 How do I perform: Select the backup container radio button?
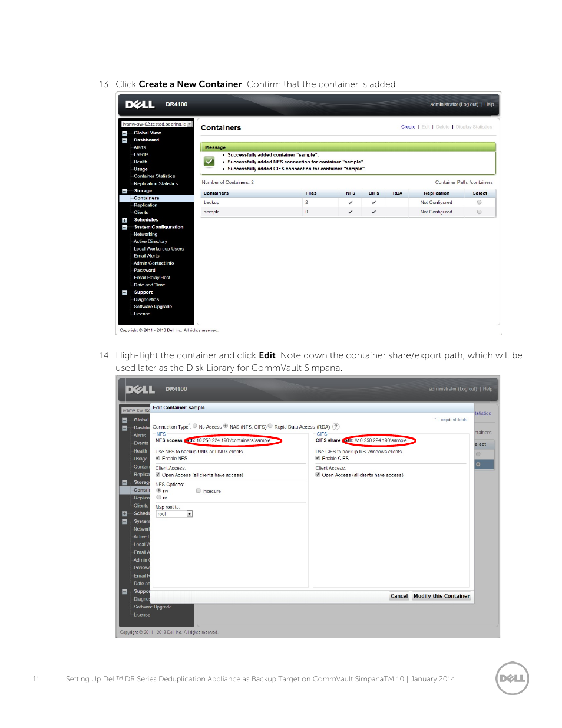pos(479,202)
